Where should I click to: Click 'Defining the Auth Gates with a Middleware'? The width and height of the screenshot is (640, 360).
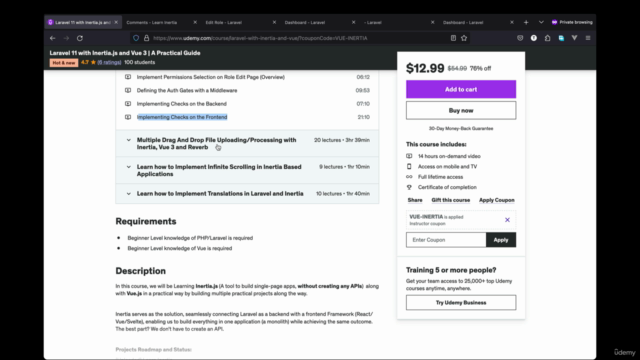(187, 91)
